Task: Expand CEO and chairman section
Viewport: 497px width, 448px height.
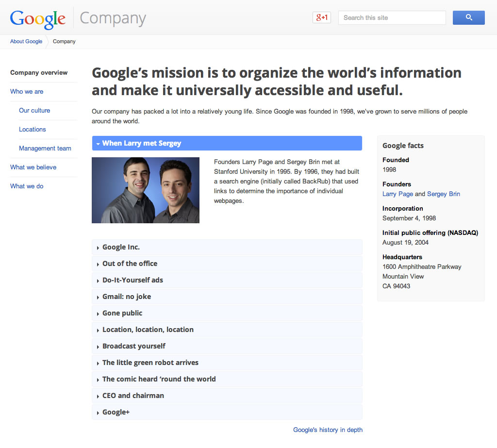Action: [227, 396]
